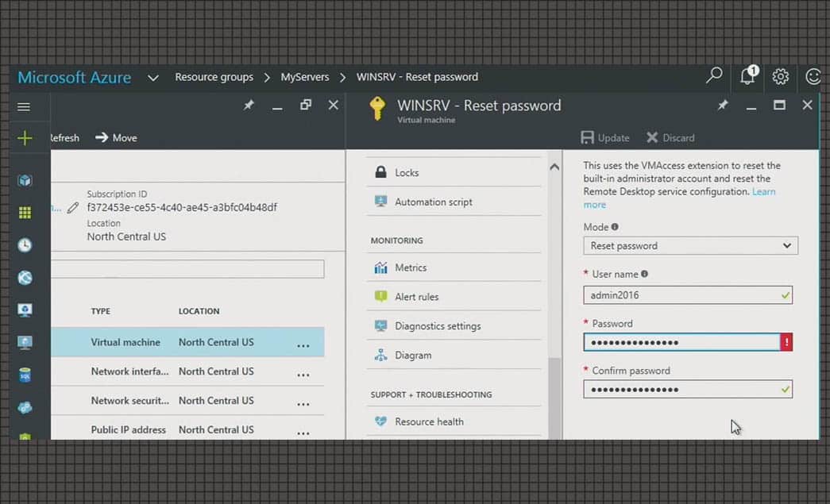
Task: Open the monitor icon below globe in sidebar
Action: click(25, 310)
